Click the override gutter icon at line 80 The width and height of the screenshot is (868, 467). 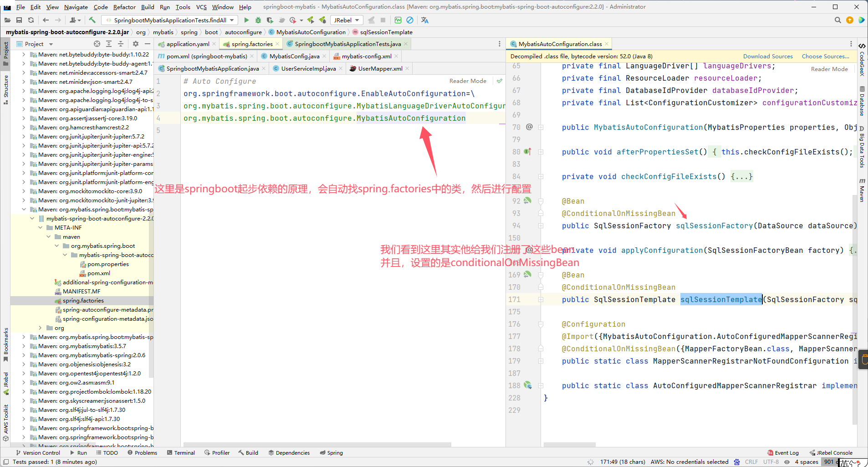click(527, 151)
